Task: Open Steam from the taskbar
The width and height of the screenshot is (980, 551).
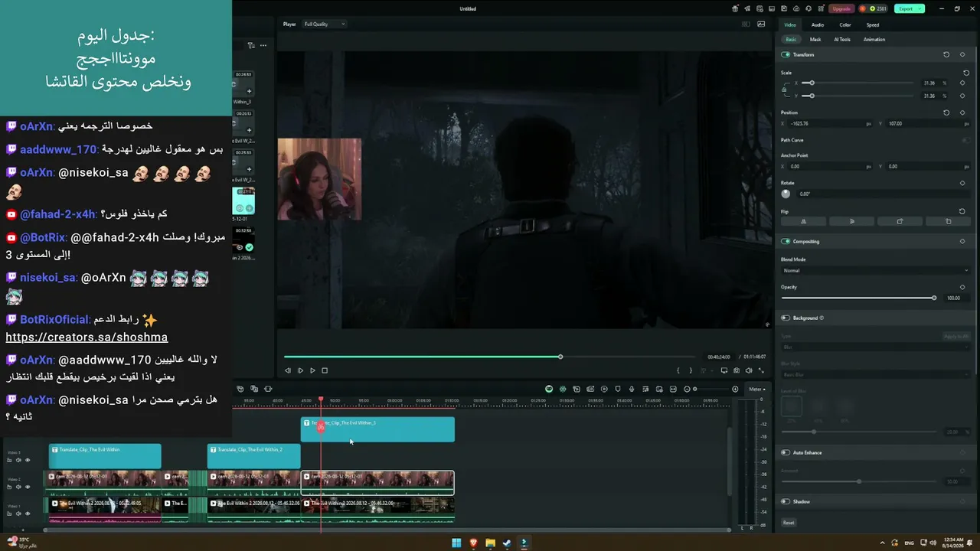Action: [507, 543]
